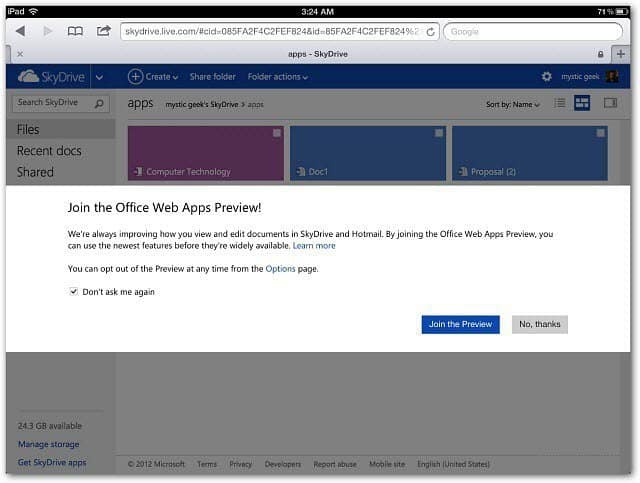This screenshot has height=483, width=640.
Task: Tap the Safari forward arrow
Action: coord(48,31)
